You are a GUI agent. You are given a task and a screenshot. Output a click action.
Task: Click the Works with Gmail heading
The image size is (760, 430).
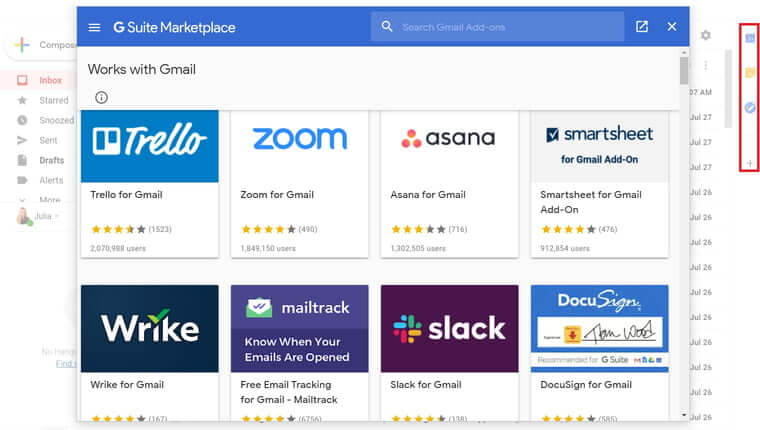[142, 69]
